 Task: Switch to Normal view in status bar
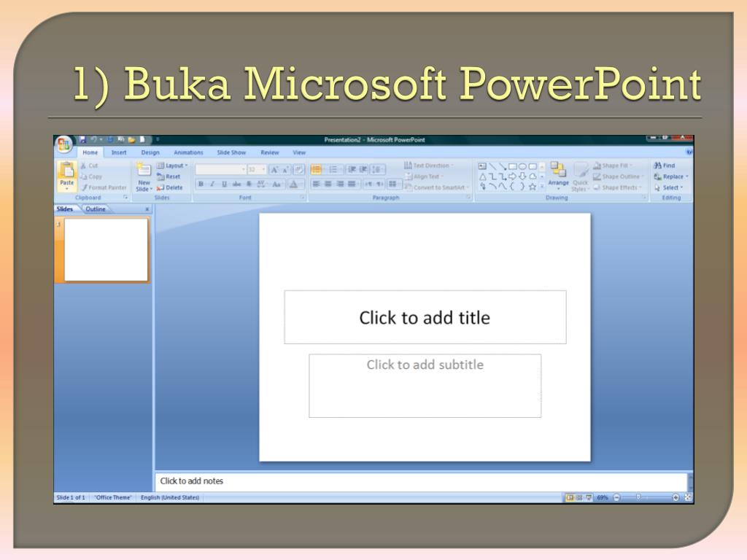click(x=570, y=497)
